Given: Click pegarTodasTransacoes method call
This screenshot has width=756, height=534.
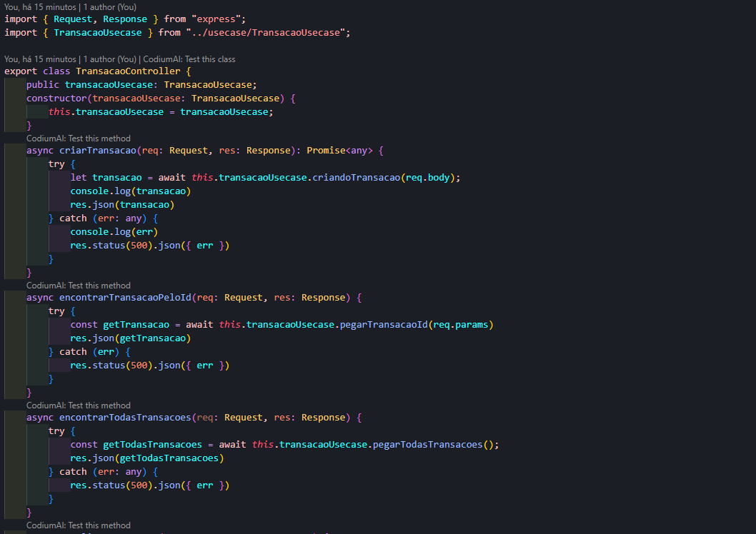Looking at the screenshot, I should pos(427,445).
